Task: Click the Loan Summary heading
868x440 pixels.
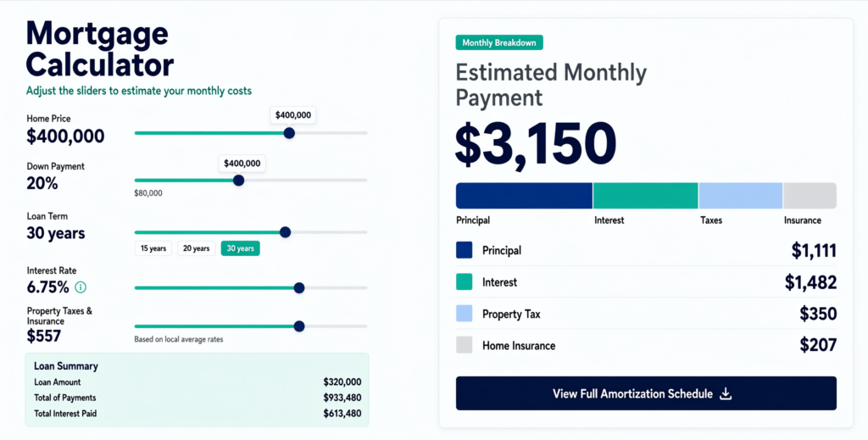Action: [x=66, y=366]
